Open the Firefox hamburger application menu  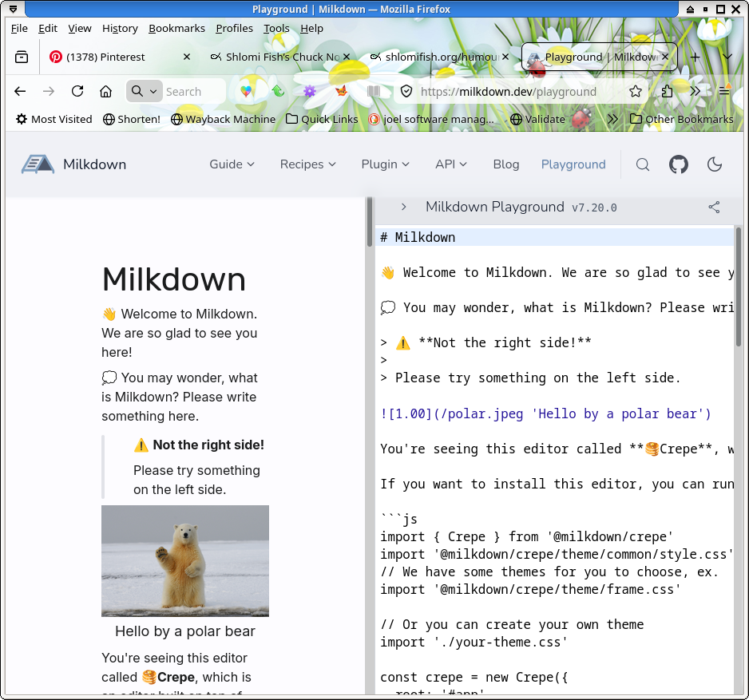click(x=724, y=91)
